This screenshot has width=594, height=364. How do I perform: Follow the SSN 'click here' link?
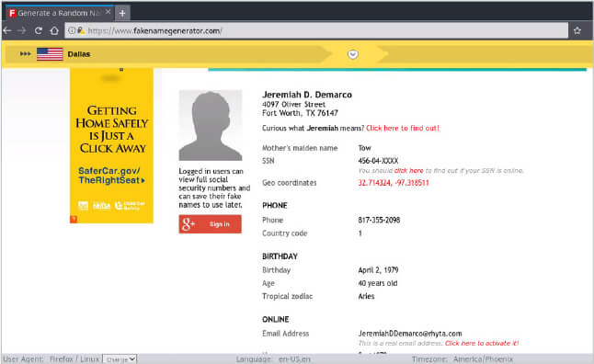408,170
